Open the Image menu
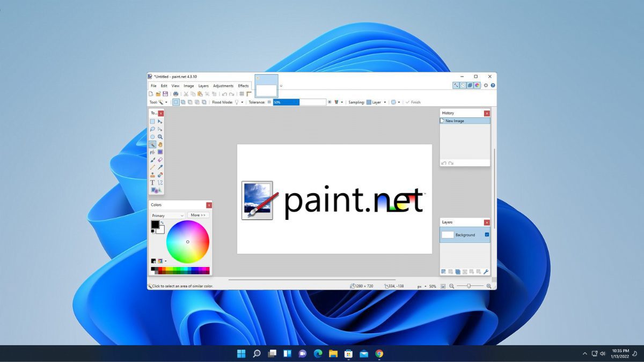Viewport: 644px width, 362px height. click(x=189, y=86)
